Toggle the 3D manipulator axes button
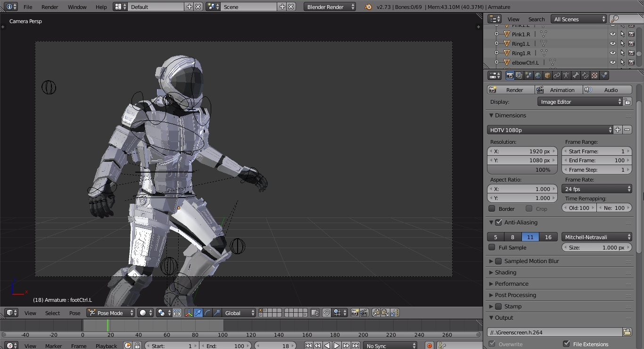This screenshot has height=349, width=644. coord(189,313)
